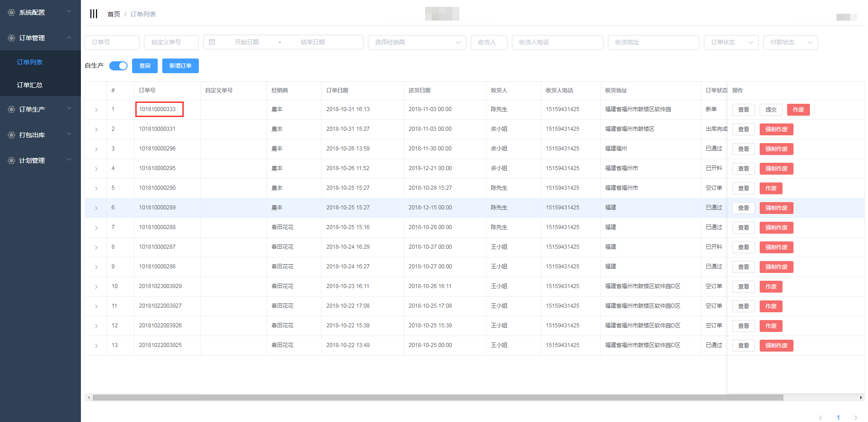
Task: Click the previous page arrow in pagination
Action: point(820,417)
